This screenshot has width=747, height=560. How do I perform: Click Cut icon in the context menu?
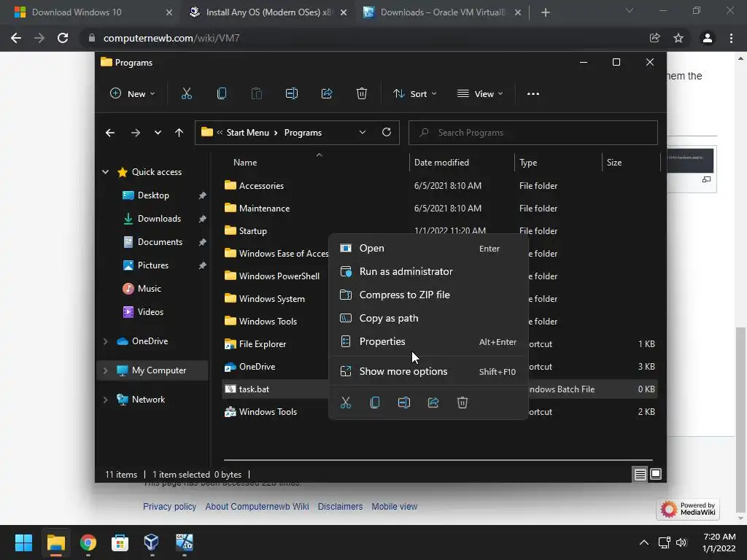click(345, 402)
